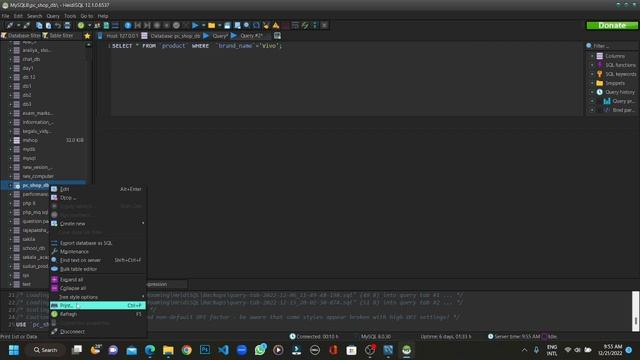This screenshot has height=360, width=640.
Task: Click the favorites star icon in tree filter
Action: pos(87,36)
